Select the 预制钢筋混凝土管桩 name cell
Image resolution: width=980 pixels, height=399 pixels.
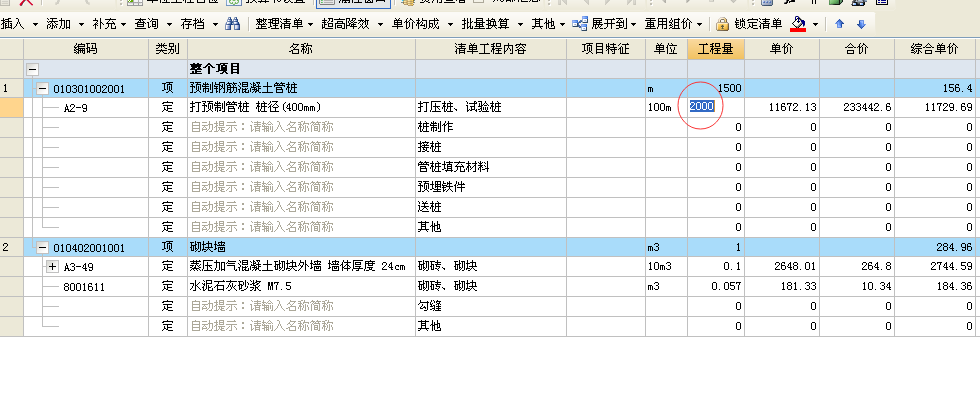[301, 88]
